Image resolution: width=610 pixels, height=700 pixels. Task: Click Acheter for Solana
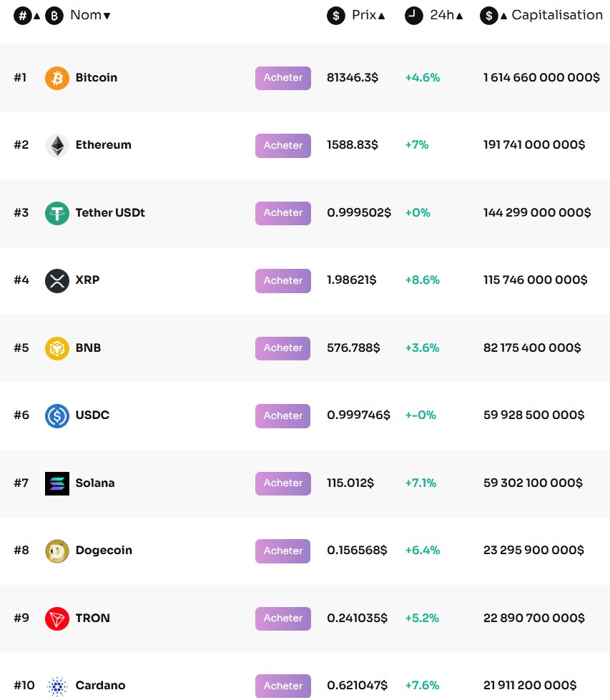point(282,483)
